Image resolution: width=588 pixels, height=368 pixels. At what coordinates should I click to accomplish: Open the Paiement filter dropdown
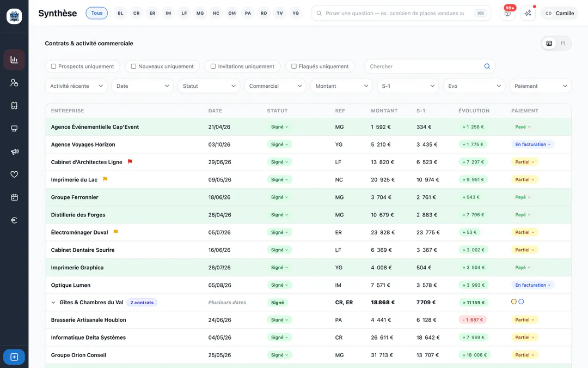point(541,86)
